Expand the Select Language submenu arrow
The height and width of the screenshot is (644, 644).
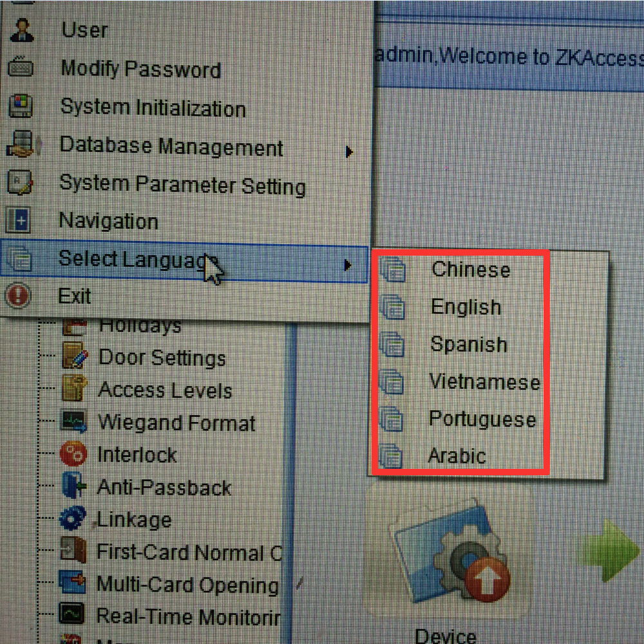click(348, 265)
